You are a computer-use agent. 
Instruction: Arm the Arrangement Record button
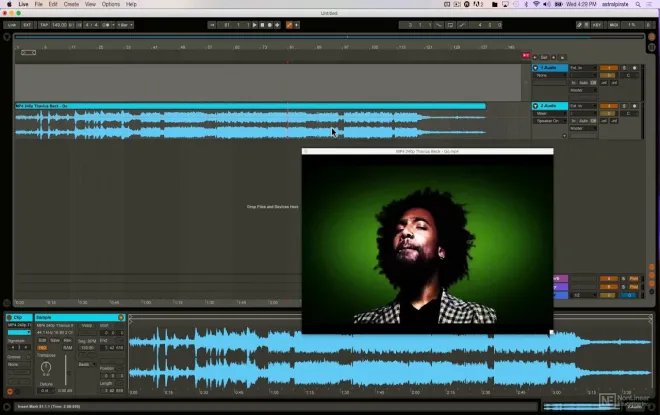[270, 25]
